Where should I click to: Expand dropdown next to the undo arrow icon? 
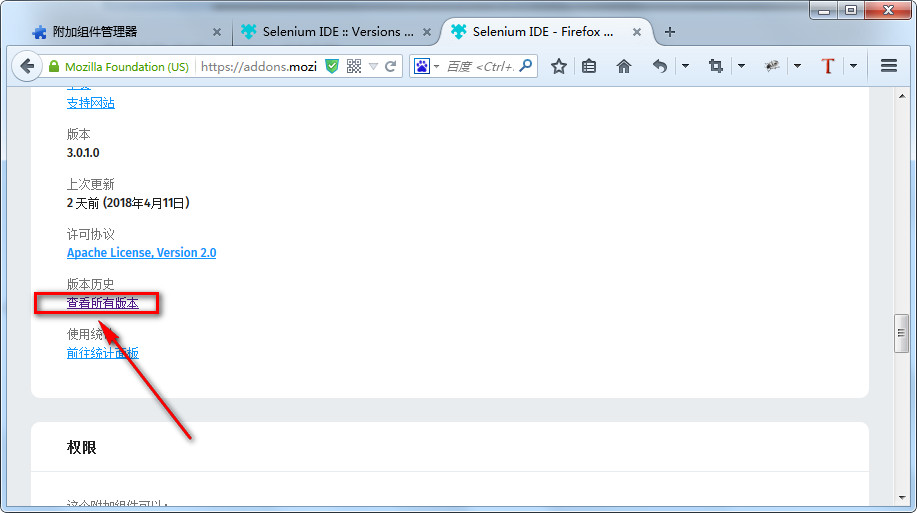click(x=685, y=66)
